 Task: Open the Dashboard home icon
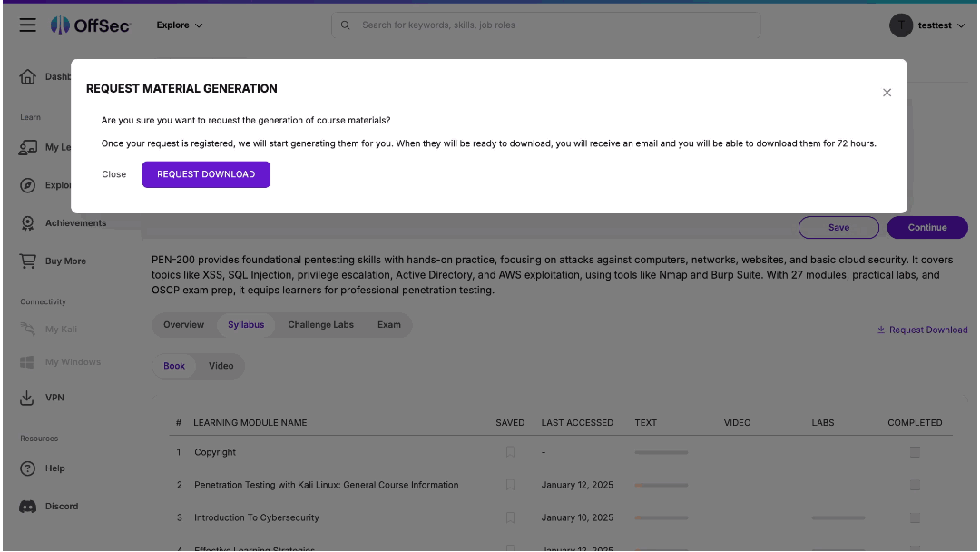coord(27,76)
